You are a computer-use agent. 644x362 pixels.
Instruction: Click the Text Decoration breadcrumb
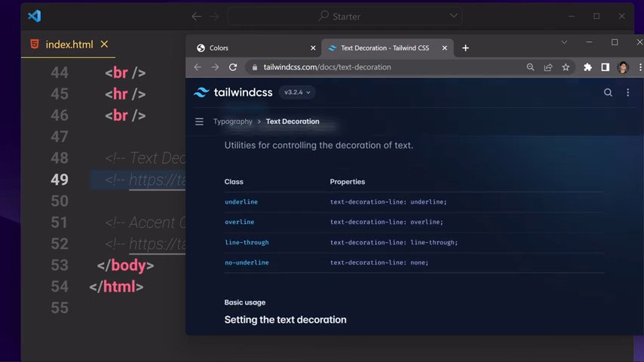(293, 121)
